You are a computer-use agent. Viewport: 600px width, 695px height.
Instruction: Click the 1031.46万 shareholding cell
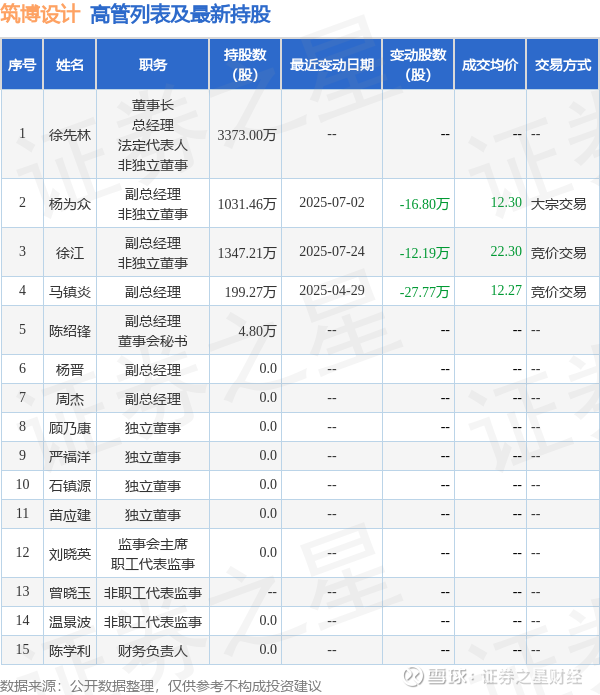coord(247,204)
